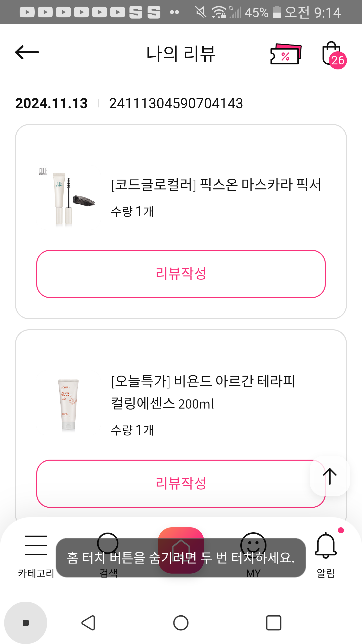Tap the back arrow in header

27,53
